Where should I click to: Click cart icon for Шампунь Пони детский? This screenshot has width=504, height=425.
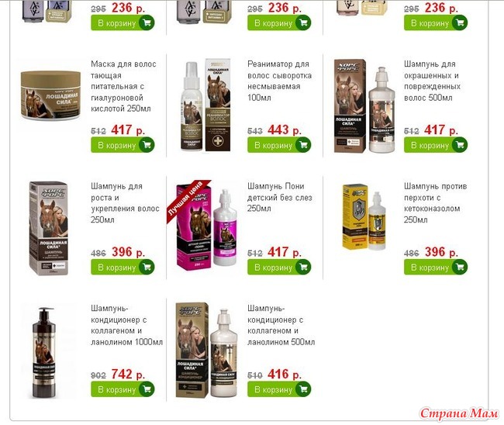click(x=303, y=267)
